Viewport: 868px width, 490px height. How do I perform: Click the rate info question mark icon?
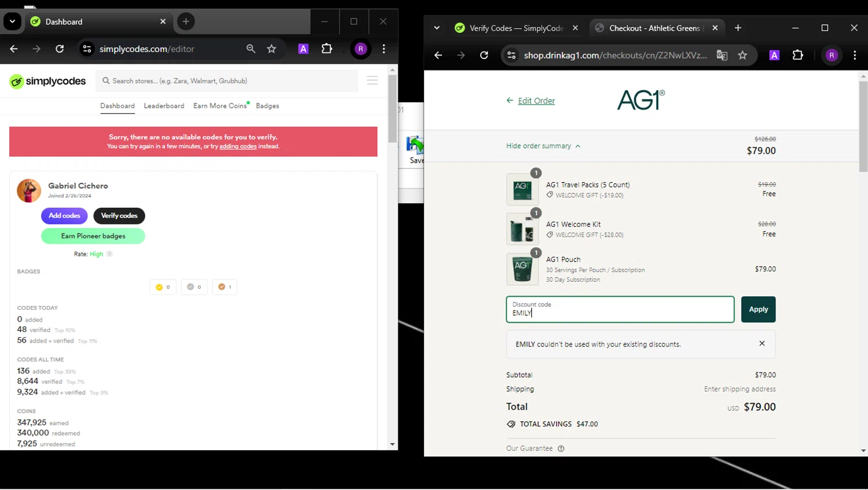(x=109, y=254)
